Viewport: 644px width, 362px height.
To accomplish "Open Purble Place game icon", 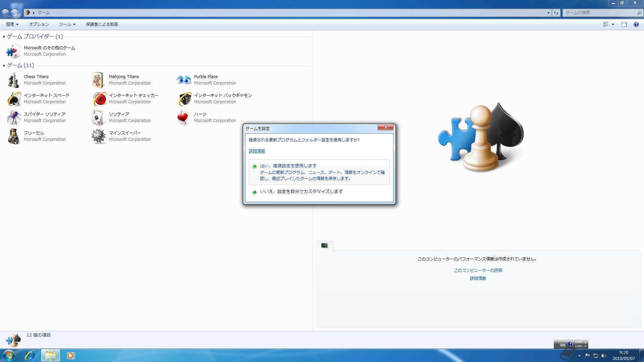I will click(x=184, y=80).
